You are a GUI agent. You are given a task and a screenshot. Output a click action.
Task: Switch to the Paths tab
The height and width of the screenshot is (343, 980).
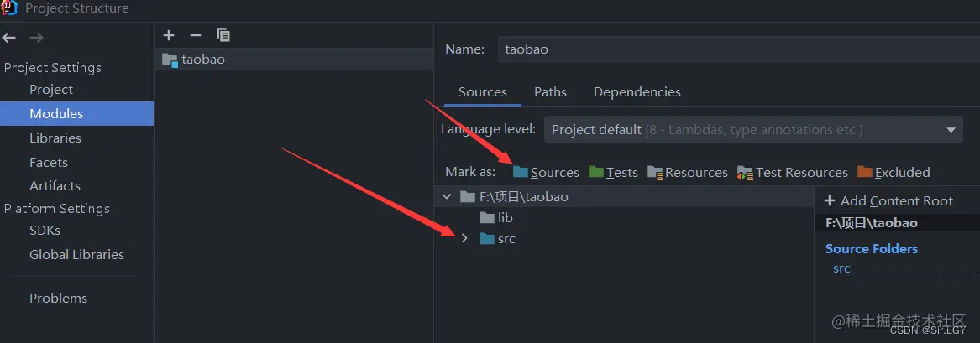click(x=550, y=92)
